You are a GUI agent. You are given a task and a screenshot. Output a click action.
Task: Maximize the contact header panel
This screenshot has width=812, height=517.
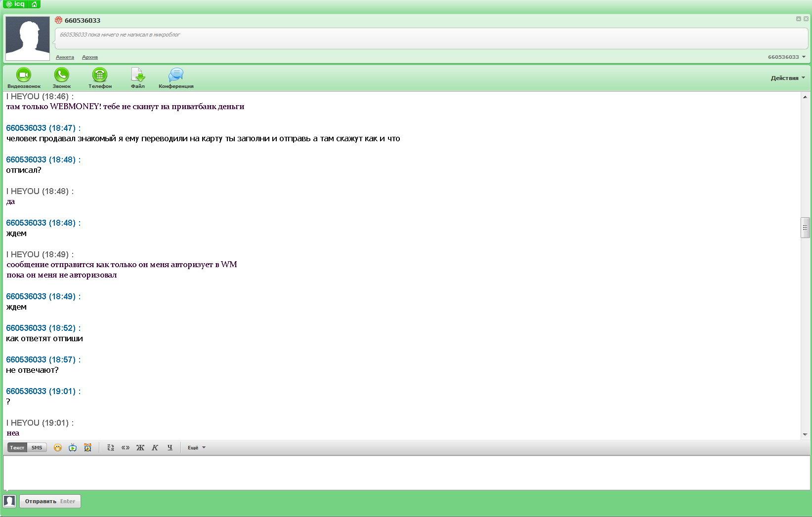coord(798,19)
